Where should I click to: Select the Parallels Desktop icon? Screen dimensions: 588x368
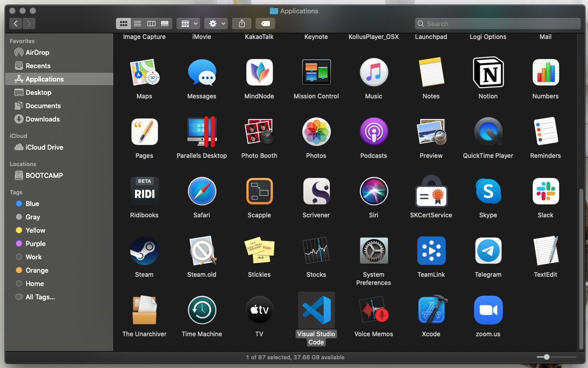click(202, 132)
